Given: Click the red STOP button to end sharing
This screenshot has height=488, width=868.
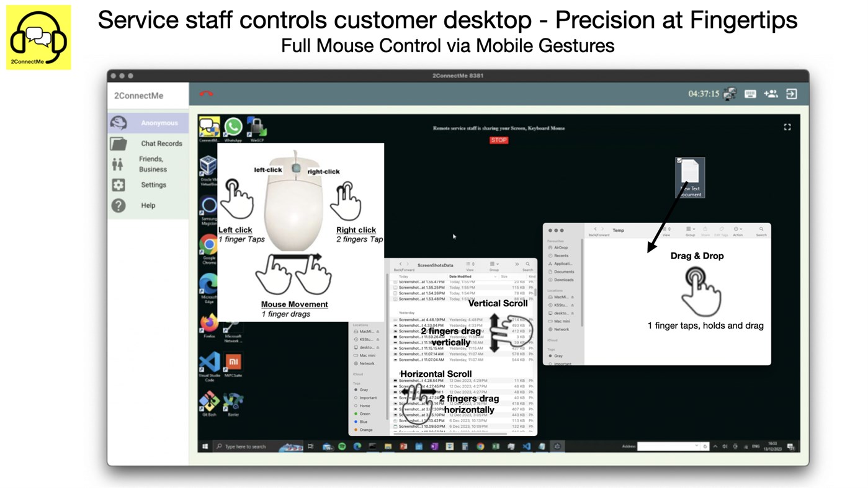Looking at the screenshot, I should tap(499, 140).
